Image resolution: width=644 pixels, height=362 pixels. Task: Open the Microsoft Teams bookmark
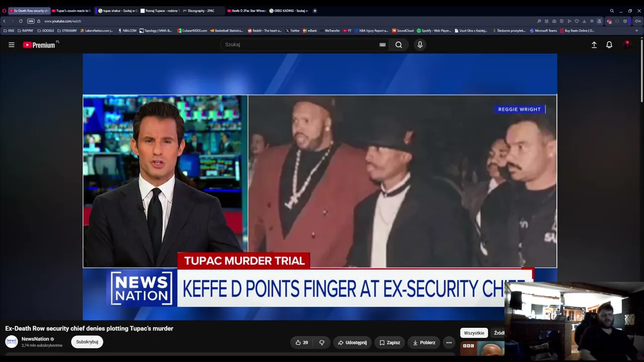[x=543, y=31]
